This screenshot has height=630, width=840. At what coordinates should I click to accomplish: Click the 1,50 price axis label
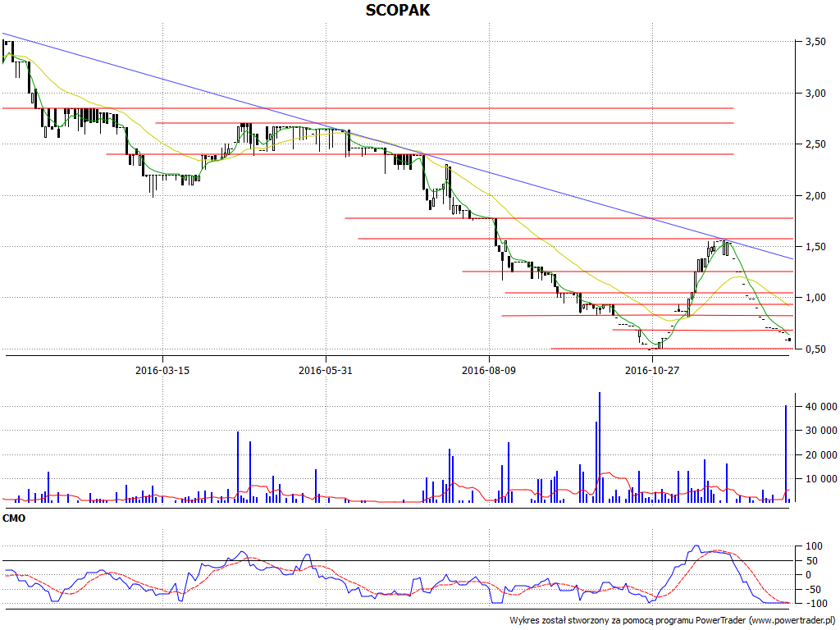816,246
